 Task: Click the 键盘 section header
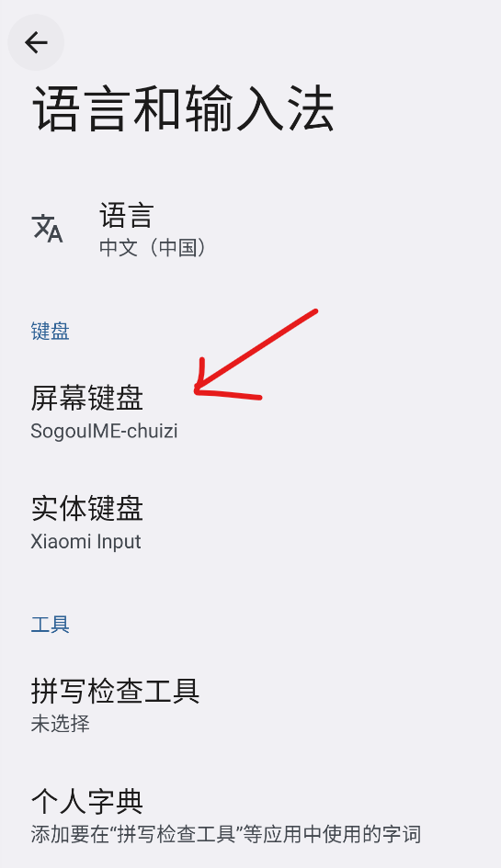(x=50, y=331)
